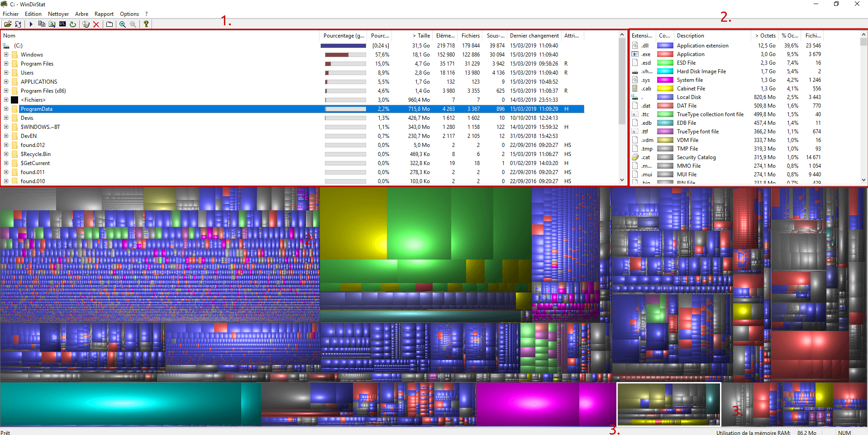Click the magenta System file color swatch
868x435 pixels.
point(665,80)
